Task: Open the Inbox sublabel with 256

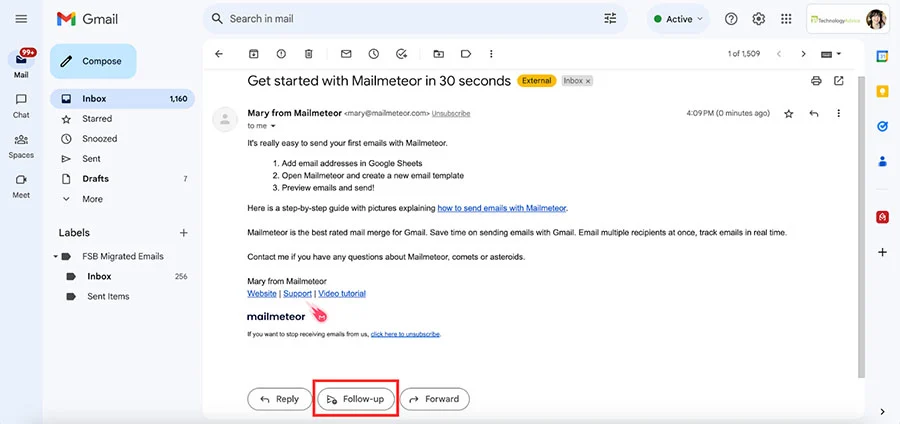Action: click(x=122, y=277)
